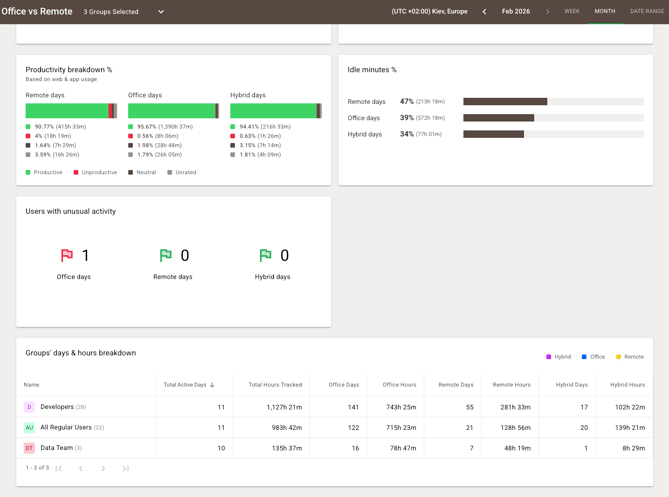
Task: Click the sort arrow on Total Active Days
Action: click(212, 385)
